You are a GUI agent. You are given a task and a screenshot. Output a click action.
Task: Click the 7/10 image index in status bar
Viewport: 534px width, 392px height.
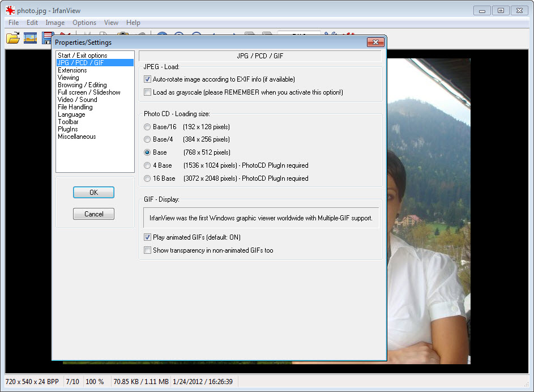[72, 382]
